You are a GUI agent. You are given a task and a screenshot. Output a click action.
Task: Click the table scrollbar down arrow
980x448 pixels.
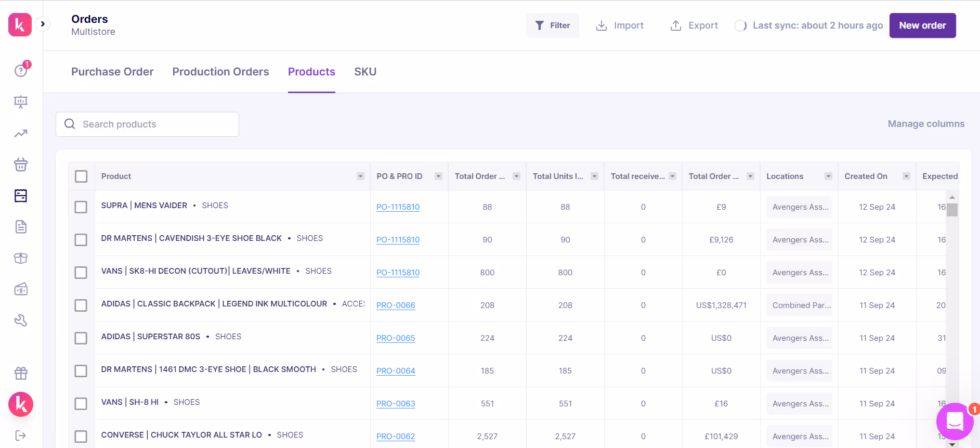(x=952, y=444)
